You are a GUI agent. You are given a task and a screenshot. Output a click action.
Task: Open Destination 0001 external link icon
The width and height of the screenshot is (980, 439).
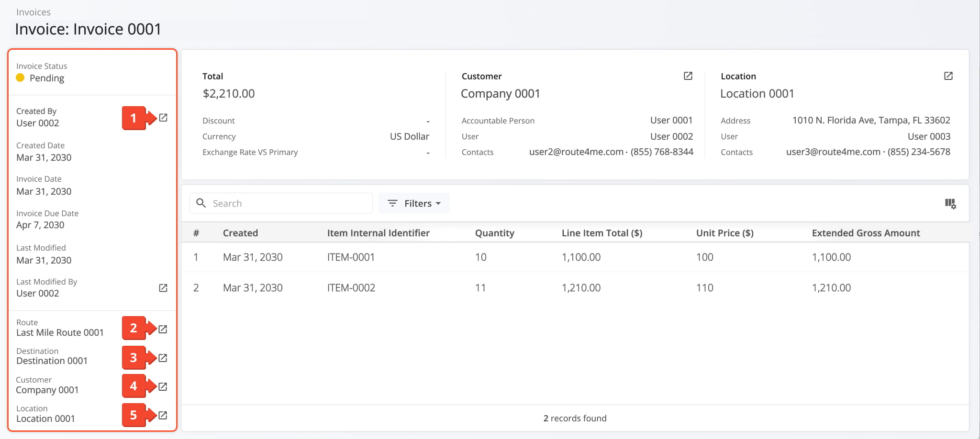click(163, 358)
